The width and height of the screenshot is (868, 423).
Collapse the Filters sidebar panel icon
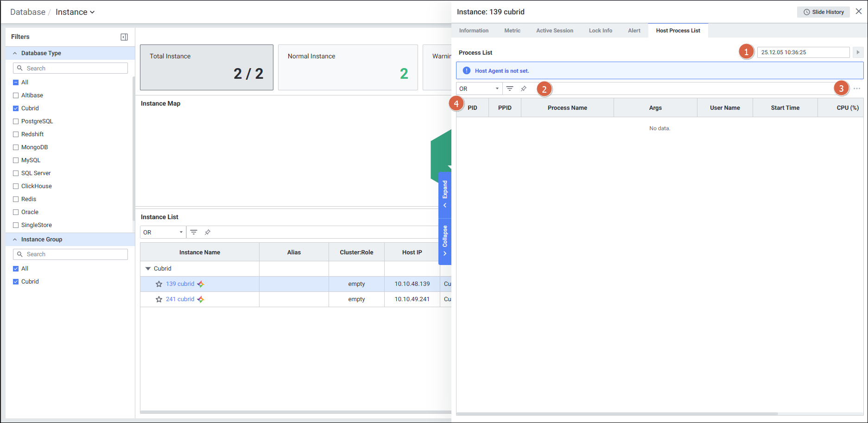coord(124,37)
